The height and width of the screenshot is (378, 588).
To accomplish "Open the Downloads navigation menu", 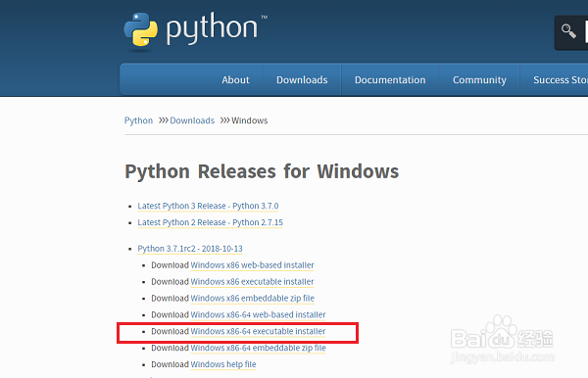I will coord(302,79).
